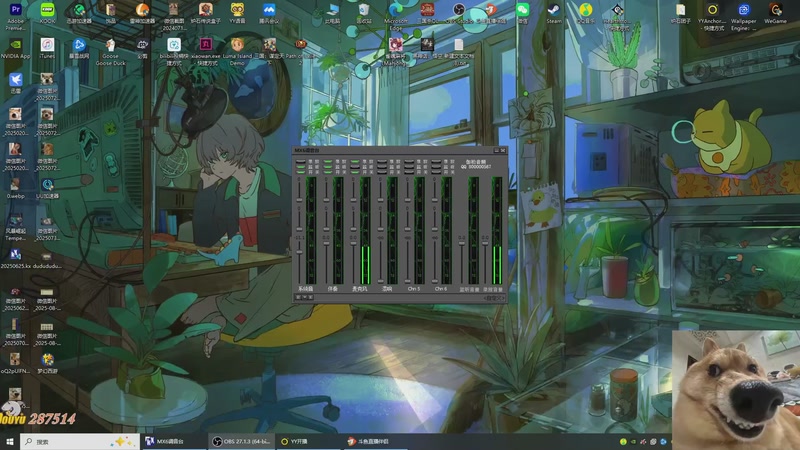The width and height of the screenshot is (800, 450).
Task: Open Windows Start menu
Action: tap(10, 441)
